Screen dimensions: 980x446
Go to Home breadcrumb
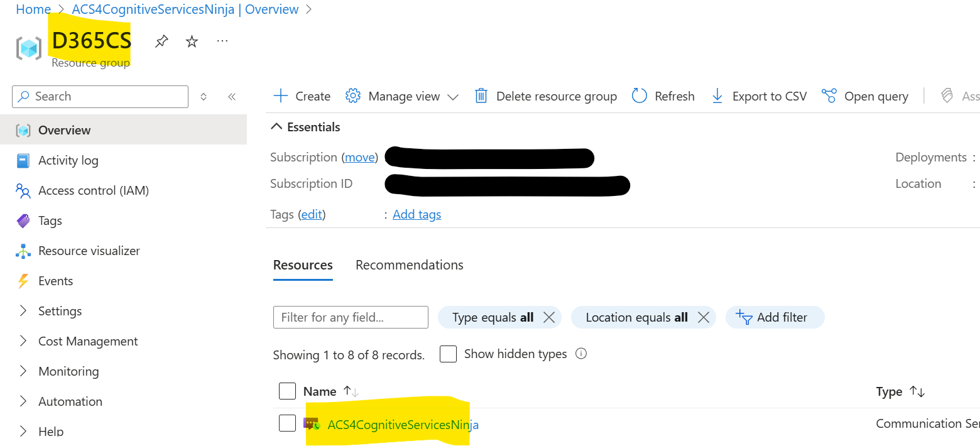(x=33, y=9)
